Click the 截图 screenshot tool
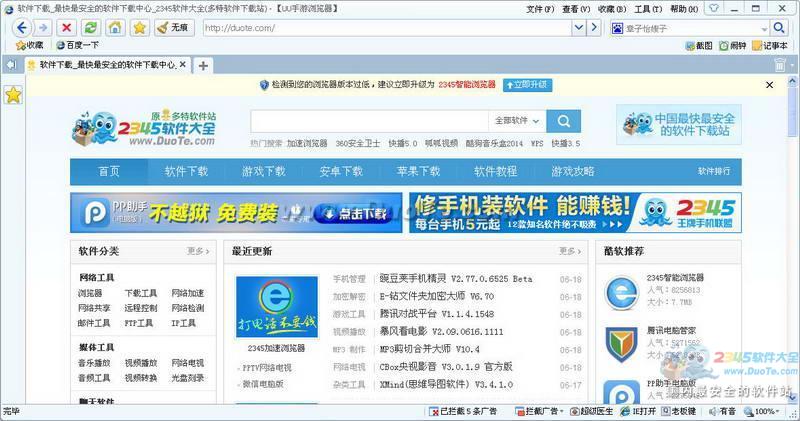The height and width of the screenshot is (421, 800). (x=698, y=45)
